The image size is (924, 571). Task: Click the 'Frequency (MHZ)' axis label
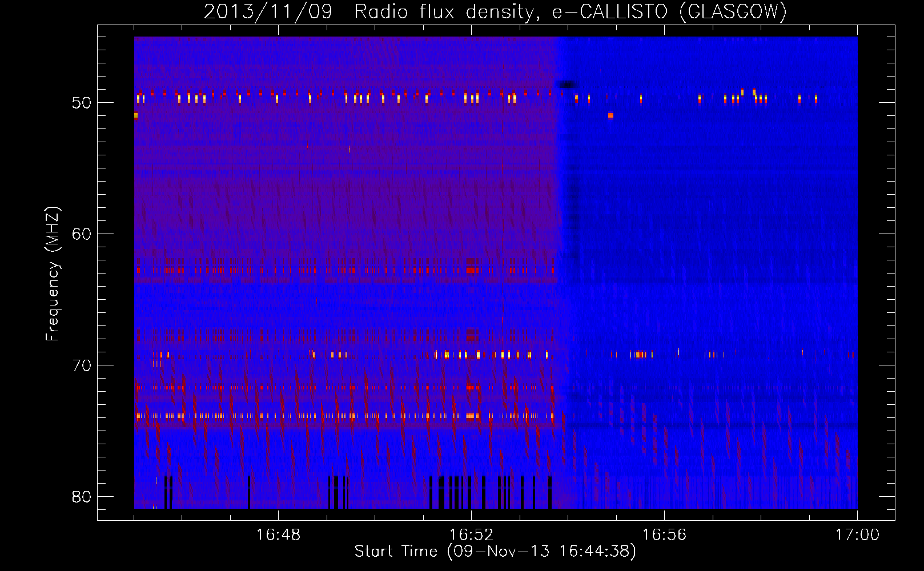pyautogui.click(x=53, y=274)
